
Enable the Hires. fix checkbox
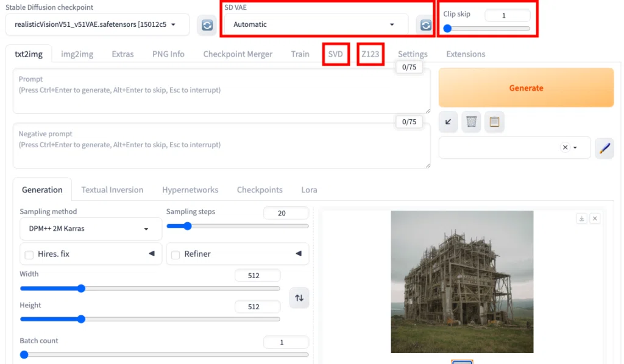click(29, 254)
